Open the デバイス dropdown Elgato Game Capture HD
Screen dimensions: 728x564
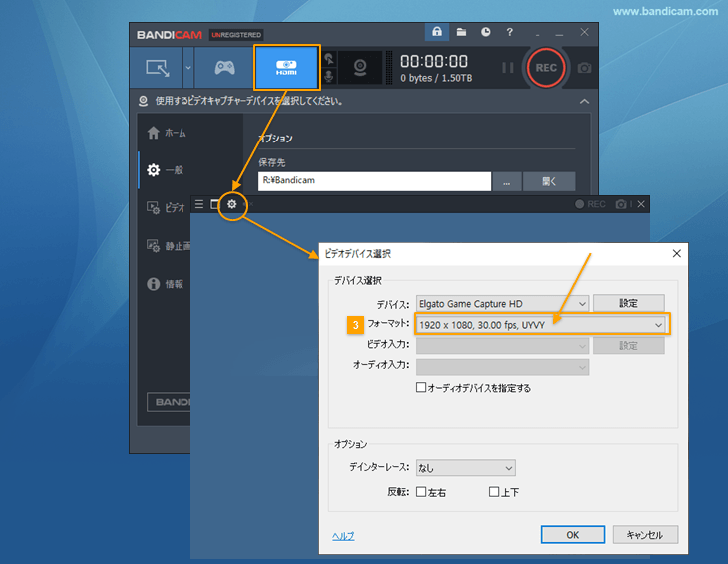click(503, 304)
